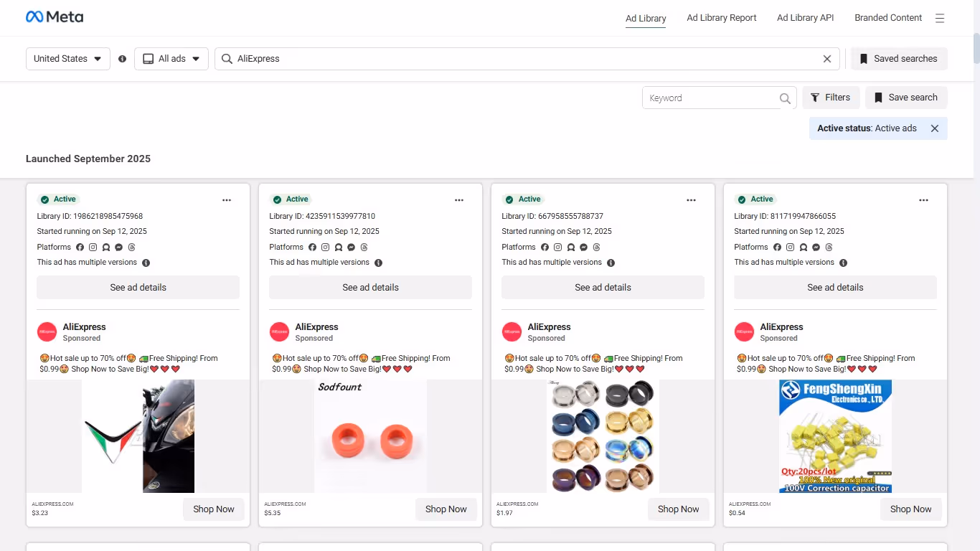The width and height of the screenshot is (980, 551).
Task: Go to Ad Library Report
Action: [x=722, y=18]
